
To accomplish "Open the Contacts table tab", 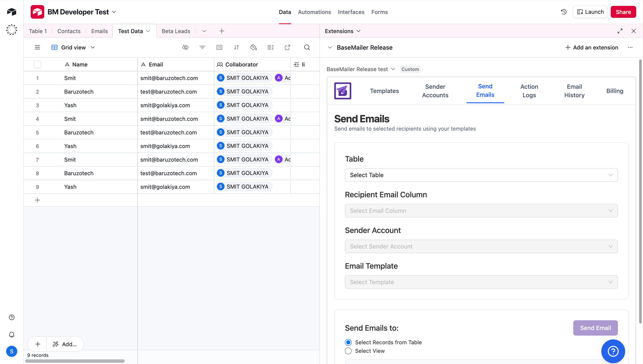I will pos(69,31).
